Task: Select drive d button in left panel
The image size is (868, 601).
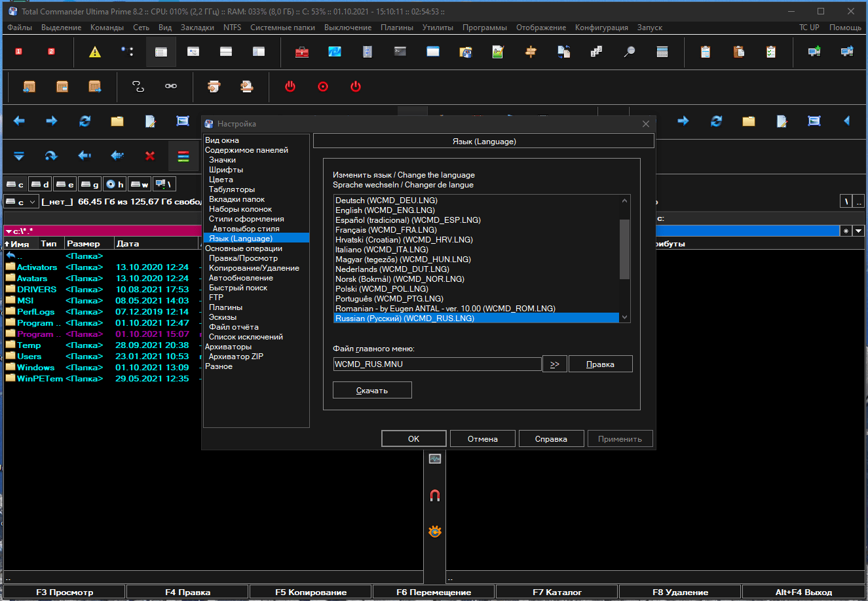Action: click(x=41, y=184)
